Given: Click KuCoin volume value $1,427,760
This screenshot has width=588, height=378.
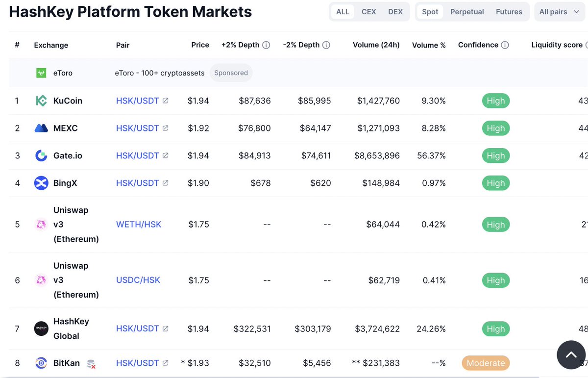Looking at the screenshot, I should click(378, 101).
